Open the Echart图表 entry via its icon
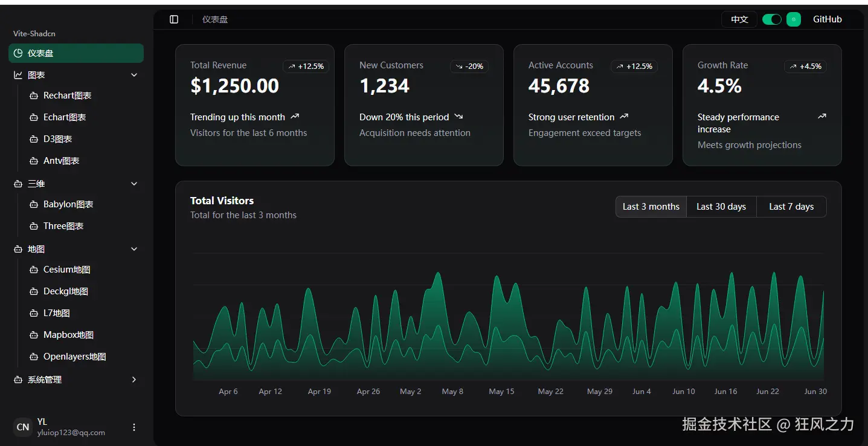Viewport: 868px width, 446px height. 34,117
